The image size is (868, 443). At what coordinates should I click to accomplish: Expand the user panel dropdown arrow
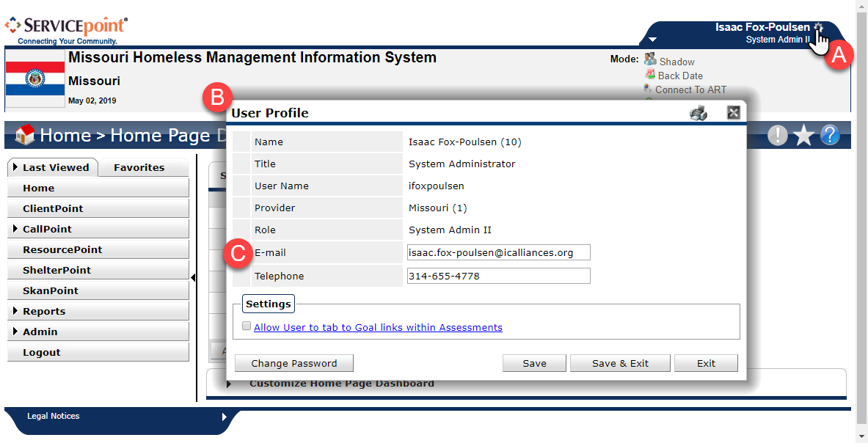(653, 40)
